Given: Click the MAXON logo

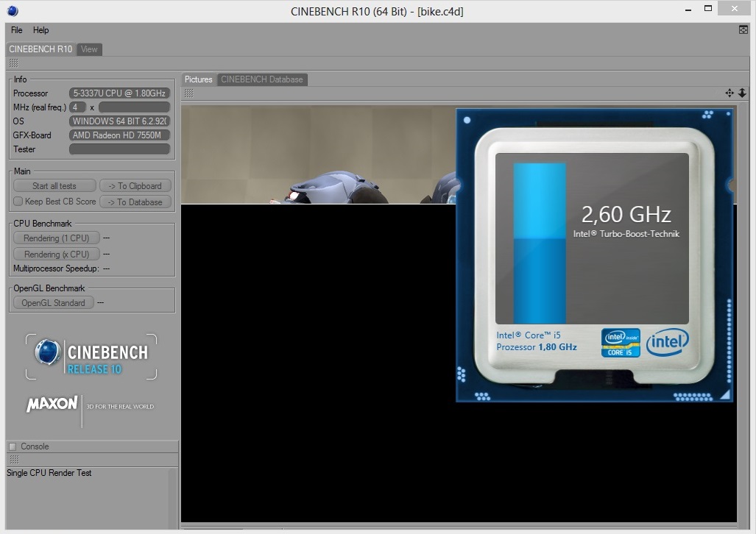Looking at the screenshot, I should pos(52,403).
